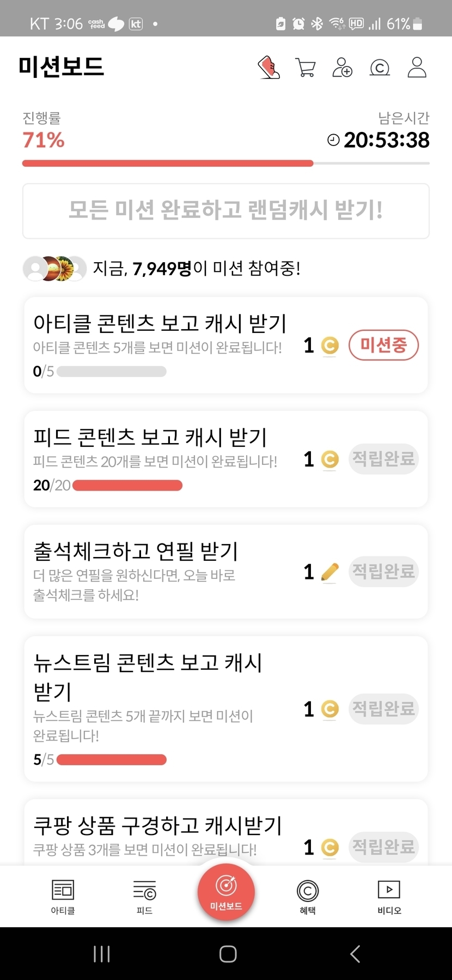Open the cash coin icon in header
This screenshot has width=452, height=980.
tap(380, 68)
